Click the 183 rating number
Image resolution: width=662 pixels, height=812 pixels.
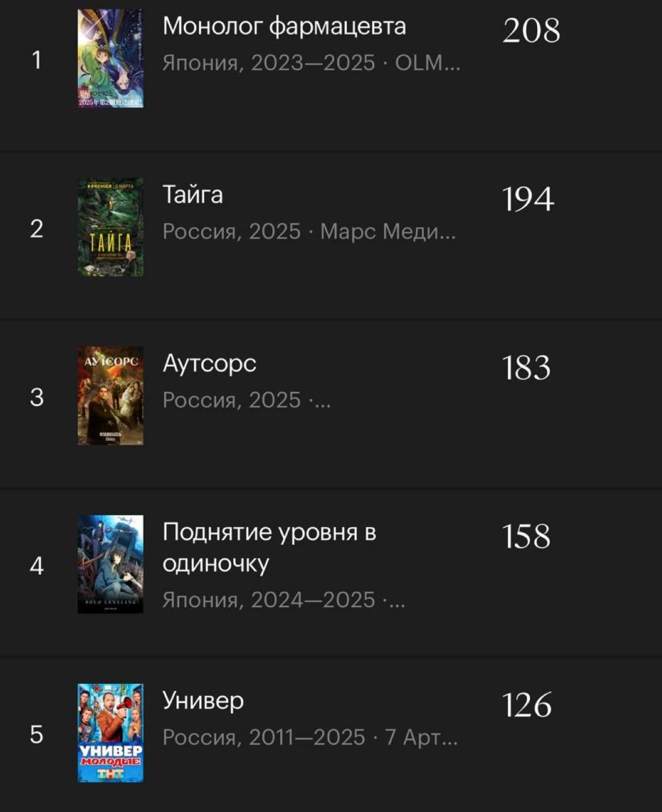click(x=526, y=368)
